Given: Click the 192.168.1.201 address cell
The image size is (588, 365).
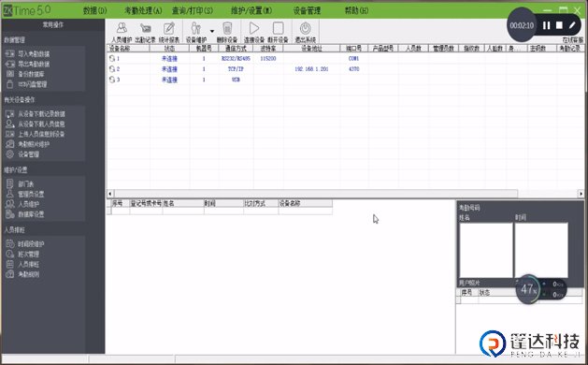Looking at the screenshot, I should pyautogui.click(x=311, y=69).
